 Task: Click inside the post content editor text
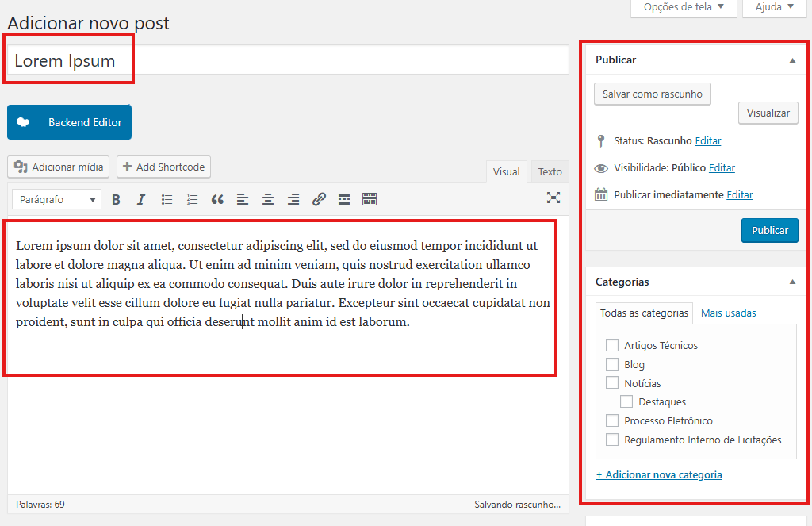pyautogui.click(x=283, y=283)
